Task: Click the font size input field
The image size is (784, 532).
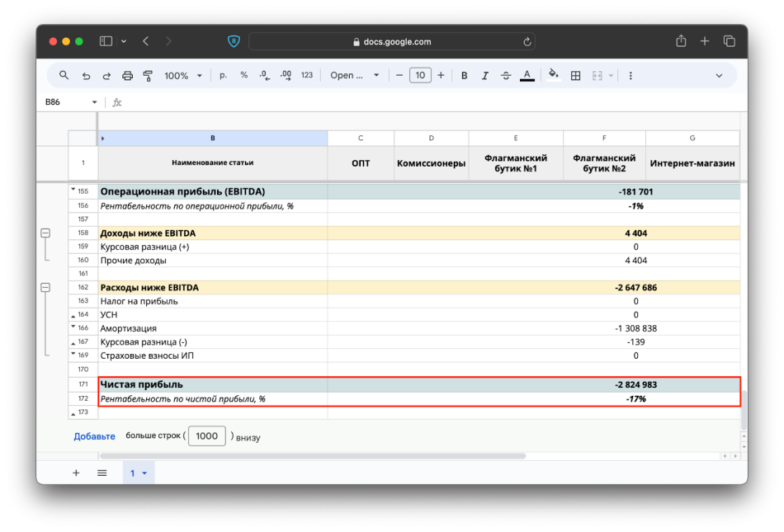Action: (420, 75)
